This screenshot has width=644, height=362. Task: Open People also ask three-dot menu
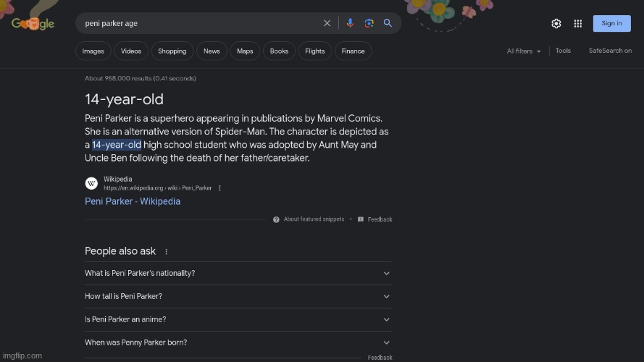(167, 252)
